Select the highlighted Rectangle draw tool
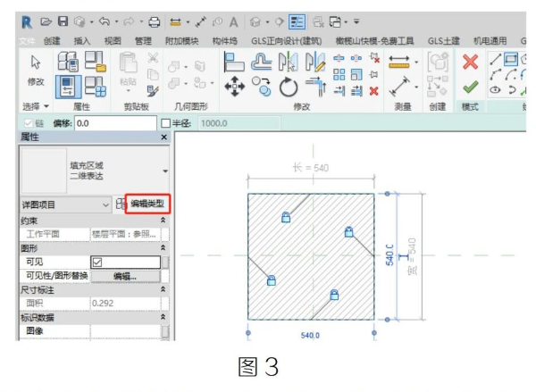 click(x=511, y=59)
